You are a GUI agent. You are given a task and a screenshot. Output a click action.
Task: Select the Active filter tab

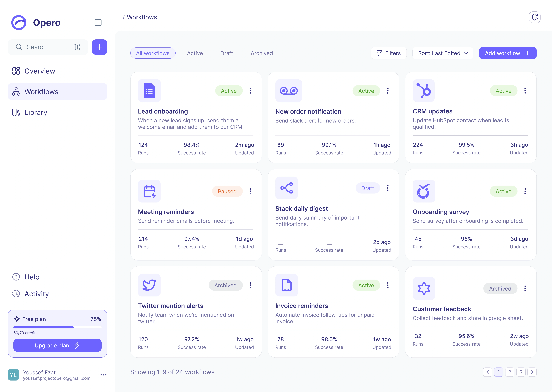coord(195,53)
